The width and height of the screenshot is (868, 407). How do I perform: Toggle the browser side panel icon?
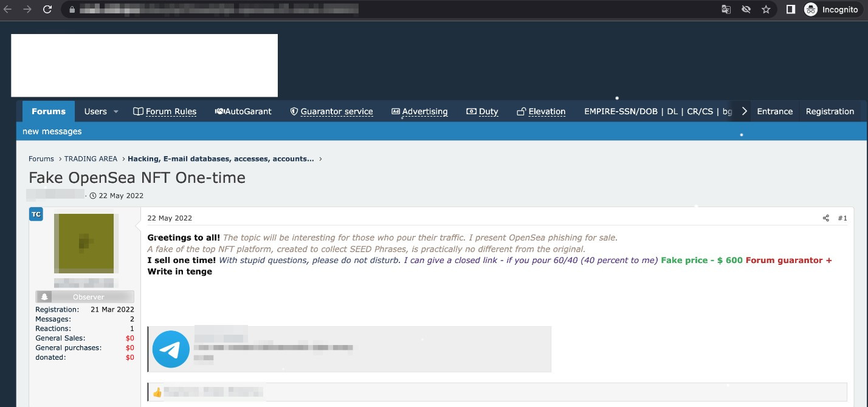click(x=791, y=10)
